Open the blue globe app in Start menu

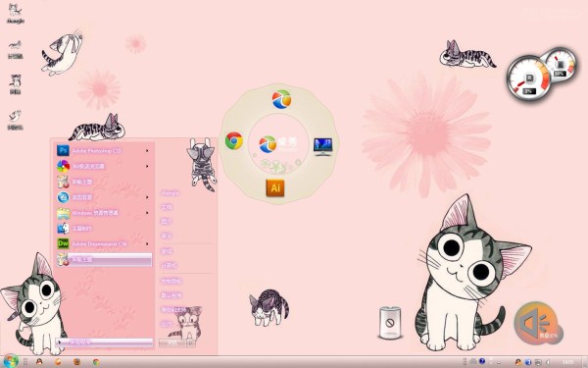pyautogui.click(x=104, y=197)
